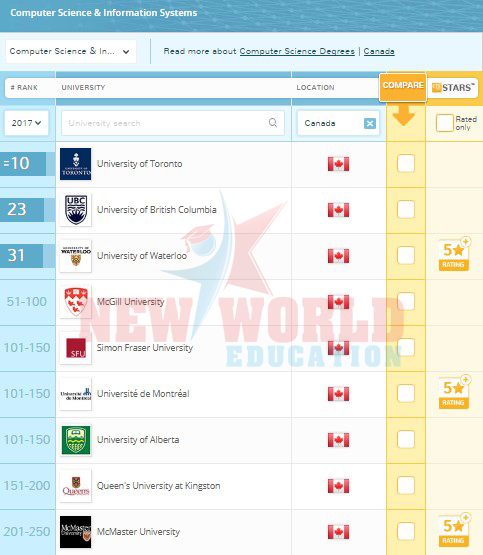Clear the Canada location filter

point(370,124)
